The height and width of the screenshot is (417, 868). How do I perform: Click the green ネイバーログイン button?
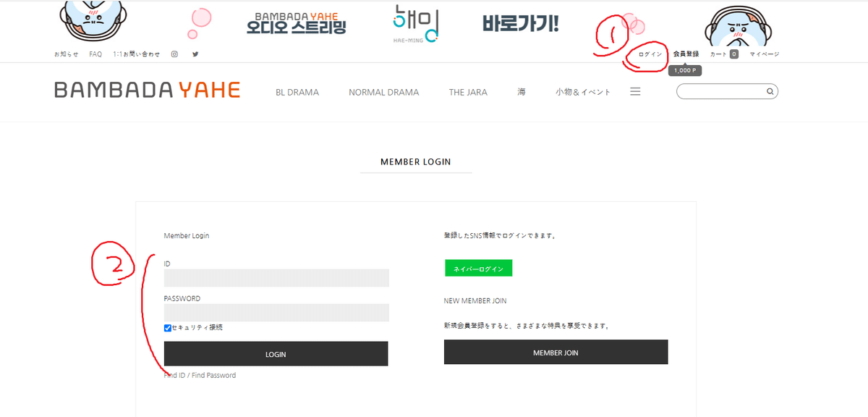click(478, 269)
